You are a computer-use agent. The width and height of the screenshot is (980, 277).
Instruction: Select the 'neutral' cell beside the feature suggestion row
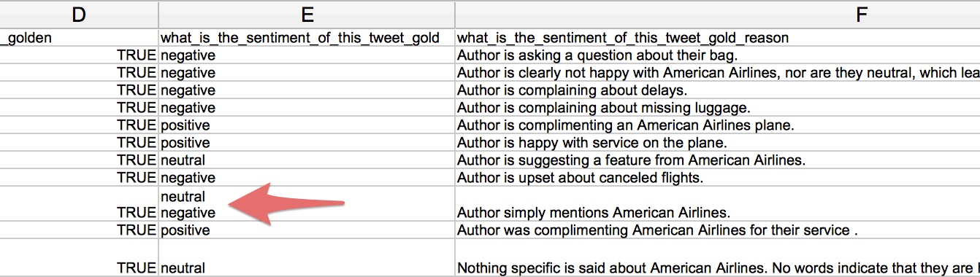[x=307, y=160]
